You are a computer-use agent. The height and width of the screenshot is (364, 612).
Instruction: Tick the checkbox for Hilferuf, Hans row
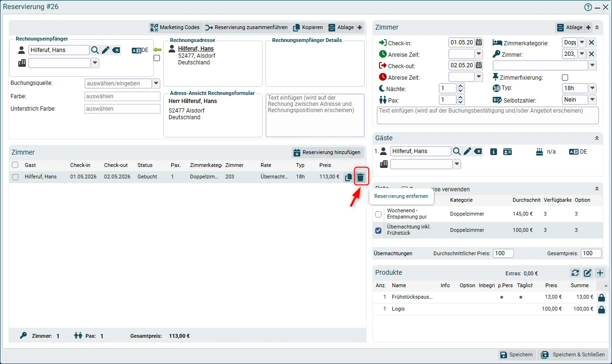coord(15,177)
